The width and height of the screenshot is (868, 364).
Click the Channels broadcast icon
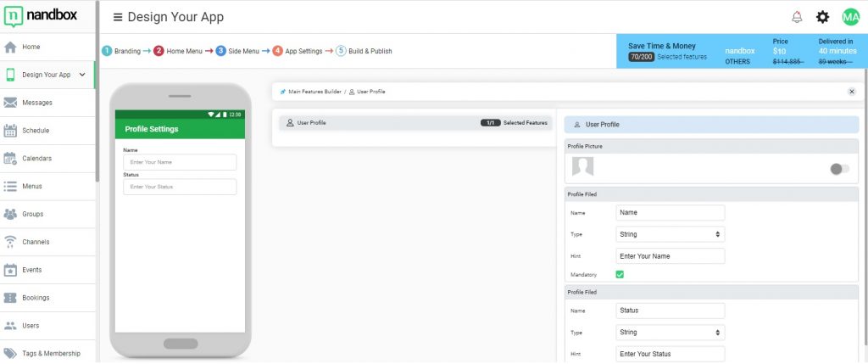(10, 242)
